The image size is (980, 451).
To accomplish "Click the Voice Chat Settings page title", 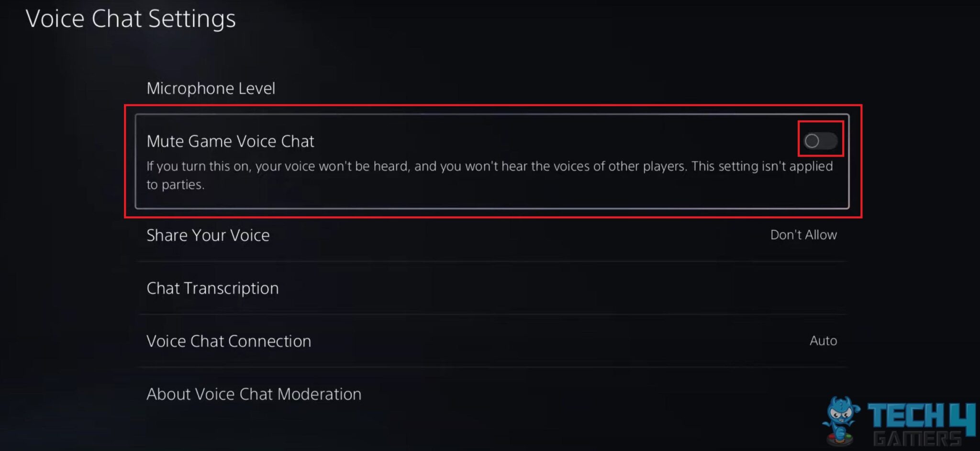I will coord(131,19).
